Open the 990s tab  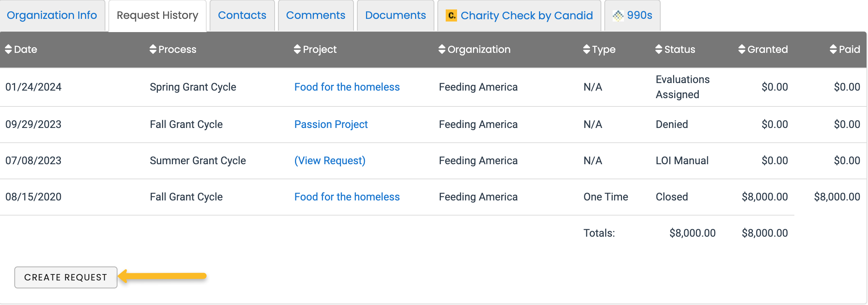[x=639, y=15]
